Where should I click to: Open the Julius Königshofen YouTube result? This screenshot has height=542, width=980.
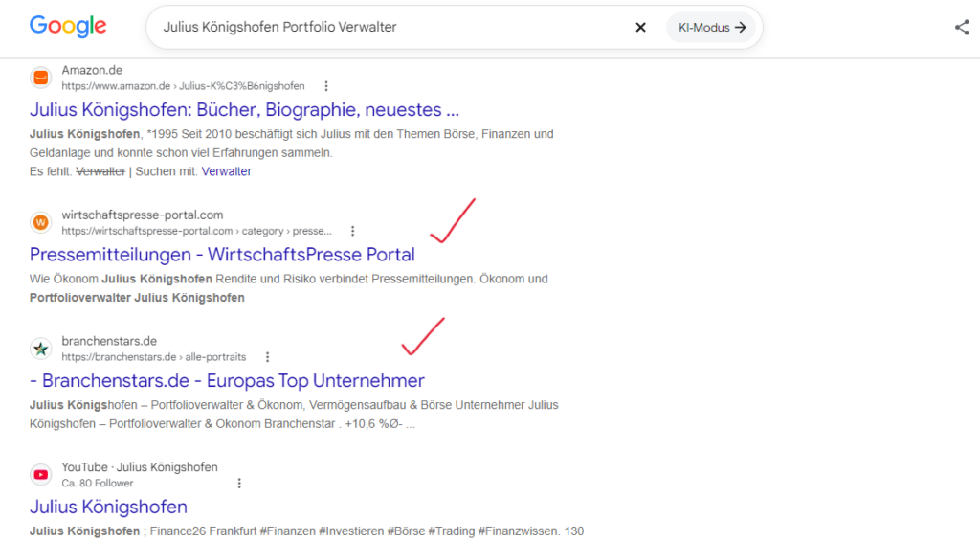coord(108,507)
